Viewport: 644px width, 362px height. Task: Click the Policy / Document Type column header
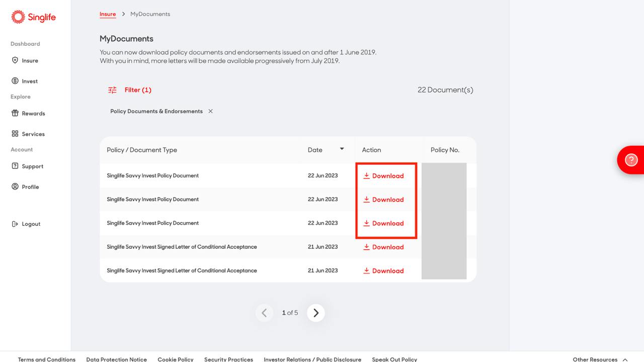click(x=142, y=150)
